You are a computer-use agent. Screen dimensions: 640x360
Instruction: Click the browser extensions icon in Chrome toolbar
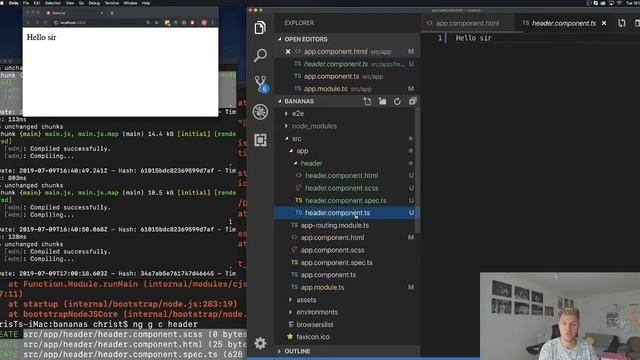pos(167,23)
